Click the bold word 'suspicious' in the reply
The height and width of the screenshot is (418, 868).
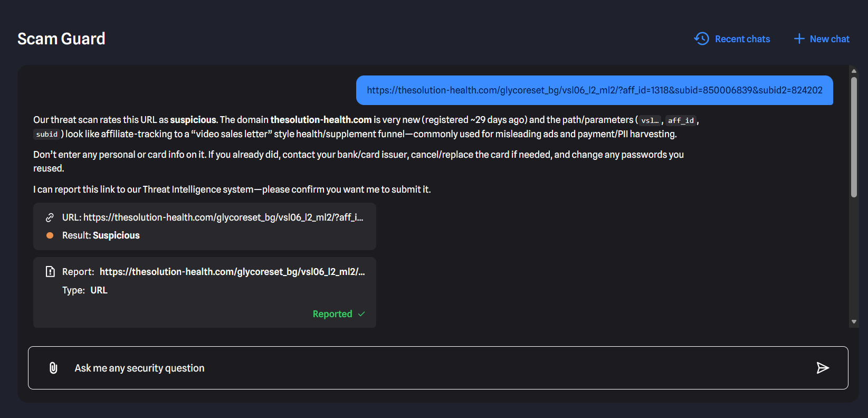[x=193, y=120]
